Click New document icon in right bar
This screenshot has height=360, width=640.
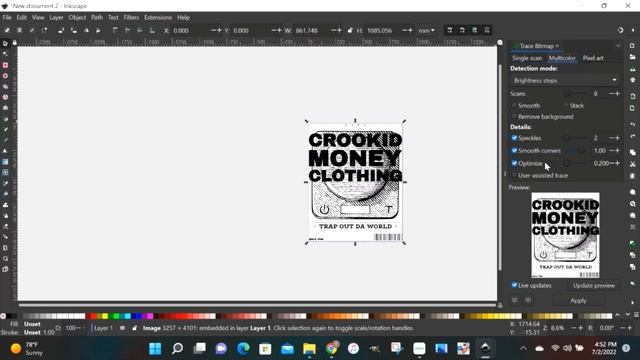click(x=632, y=46)
